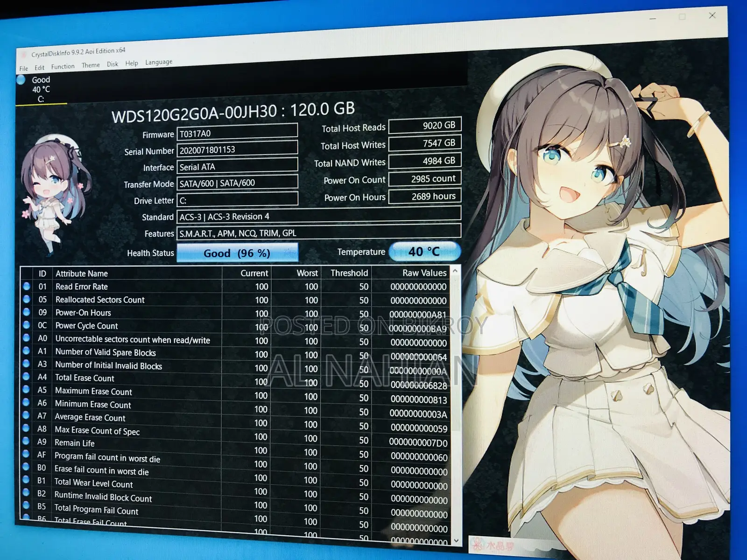Click the Power On Count 2985 count box
The image size is (747, 560).
[425, 179]
